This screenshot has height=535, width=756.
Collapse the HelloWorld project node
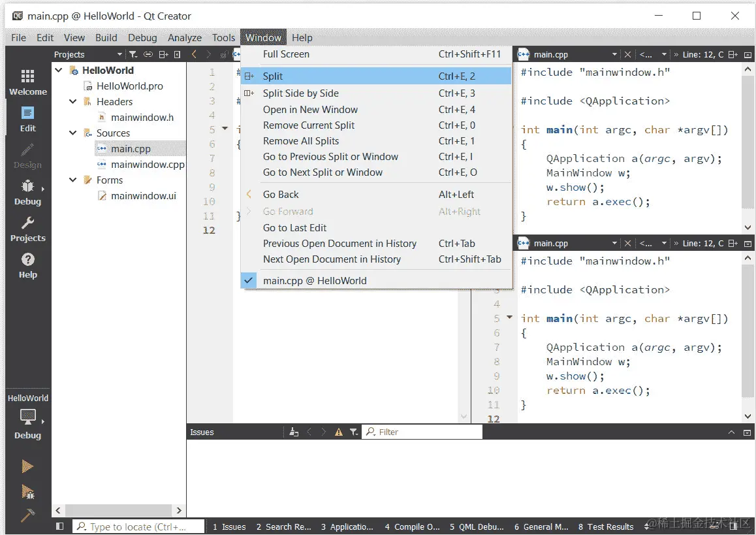pyautogui.click(x=58, y=71)
